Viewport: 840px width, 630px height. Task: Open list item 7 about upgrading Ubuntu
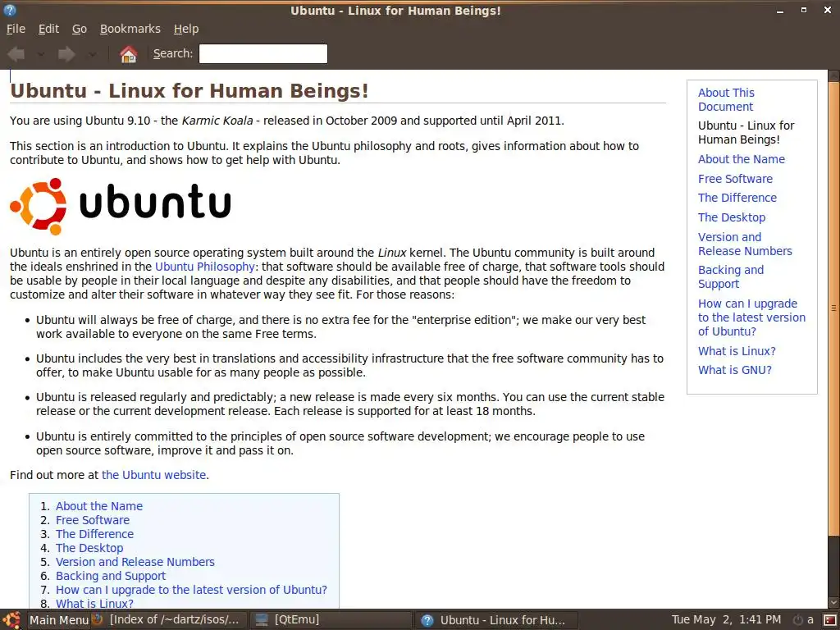[191, 590]
